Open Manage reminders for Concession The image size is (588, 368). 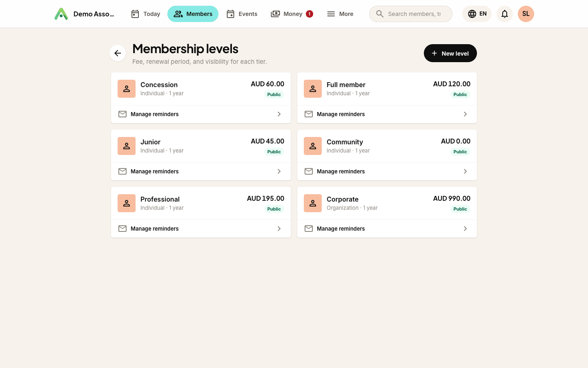(201, 114)
